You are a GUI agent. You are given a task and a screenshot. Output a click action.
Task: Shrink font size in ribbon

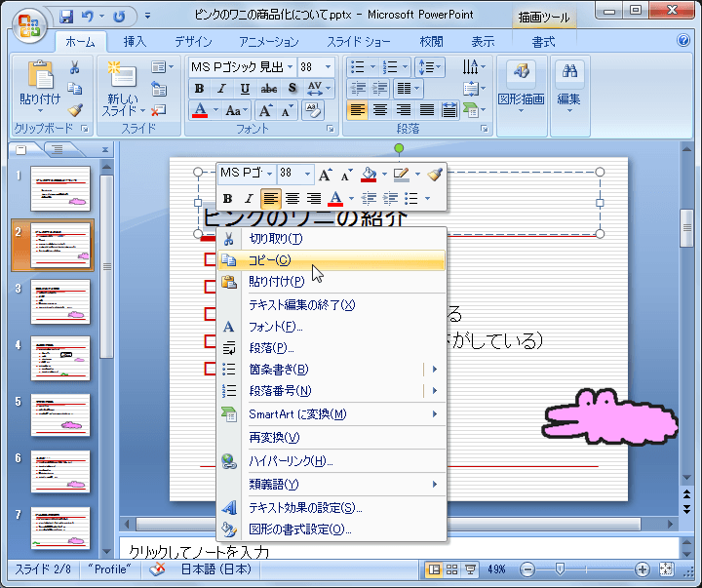287,110
